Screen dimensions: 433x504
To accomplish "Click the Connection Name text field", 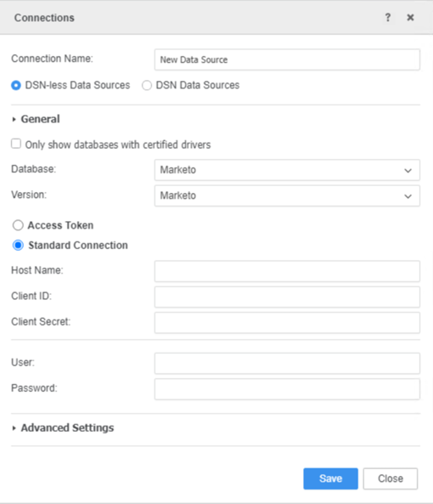I will pos(287,59).
